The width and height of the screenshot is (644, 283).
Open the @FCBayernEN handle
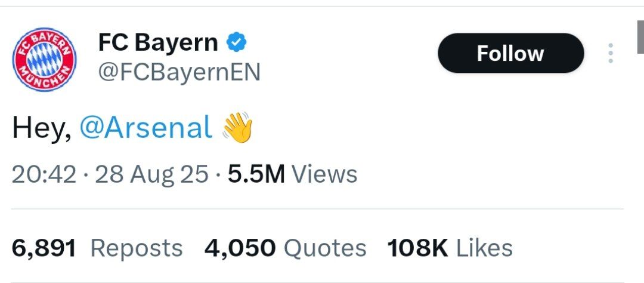coord(178,73)
